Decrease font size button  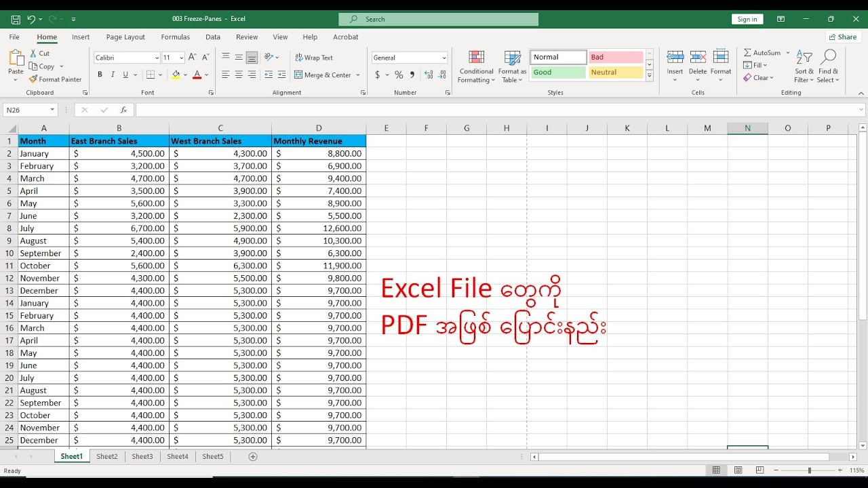205,58
